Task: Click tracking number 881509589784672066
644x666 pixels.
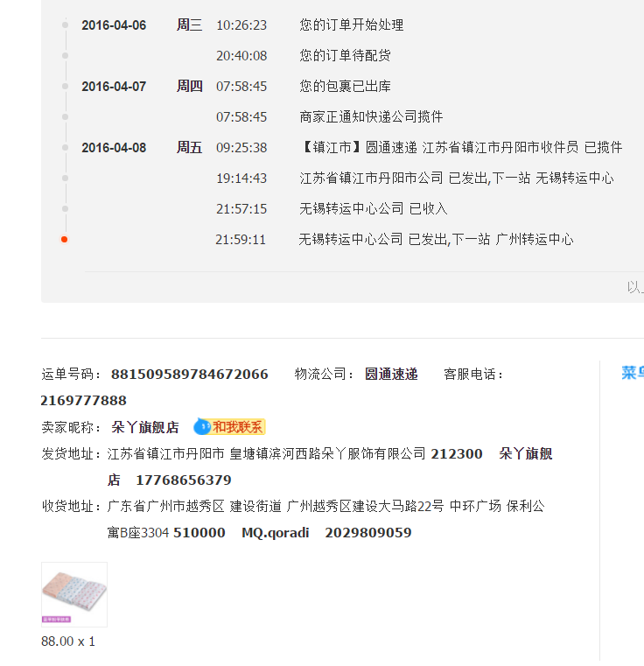Action: [x=189, y=375]
